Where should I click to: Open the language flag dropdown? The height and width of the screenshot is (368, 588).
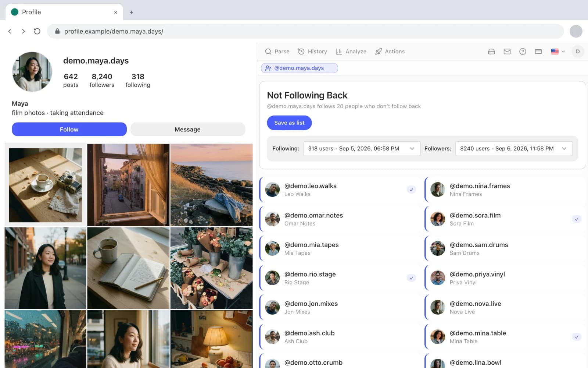tap(557, 52)
